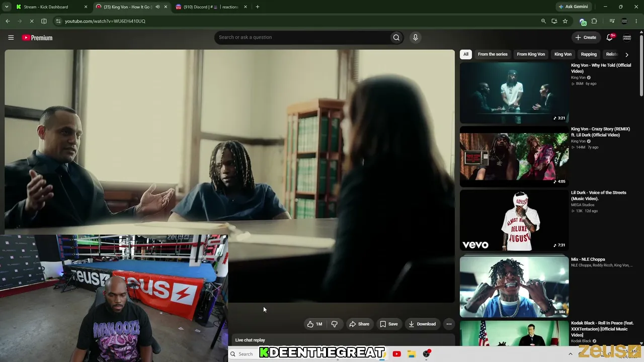Open the YouTube guide hamburger menu
This screenshot has width=644, height=362.
point(11,37)
